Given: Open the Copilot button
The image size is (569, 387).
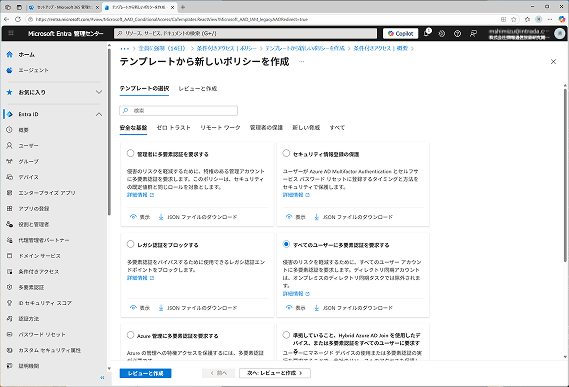Looking at the screenshot, I should (401, 33).
